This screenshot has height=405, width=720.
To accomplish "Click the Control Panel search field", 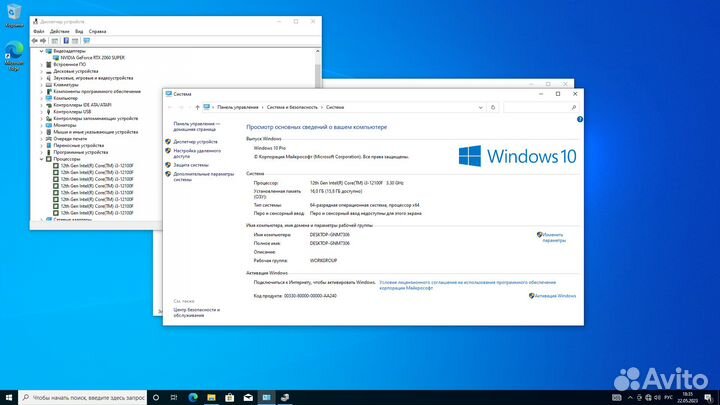I will point(540,107).
